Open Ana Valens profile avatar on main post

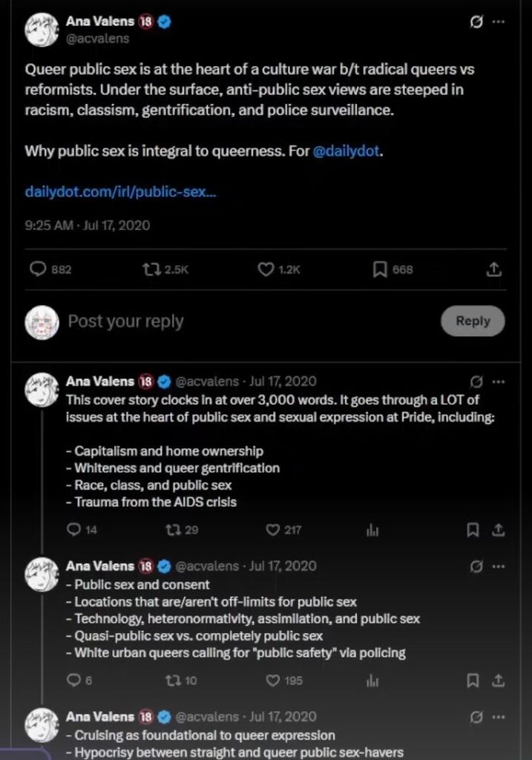coord(42,30)
